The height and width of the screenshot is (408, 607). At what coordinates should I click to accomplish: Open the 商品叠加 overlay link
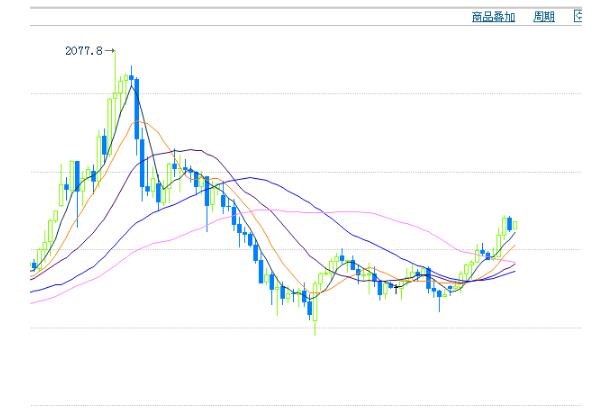(x=493, y=17)
